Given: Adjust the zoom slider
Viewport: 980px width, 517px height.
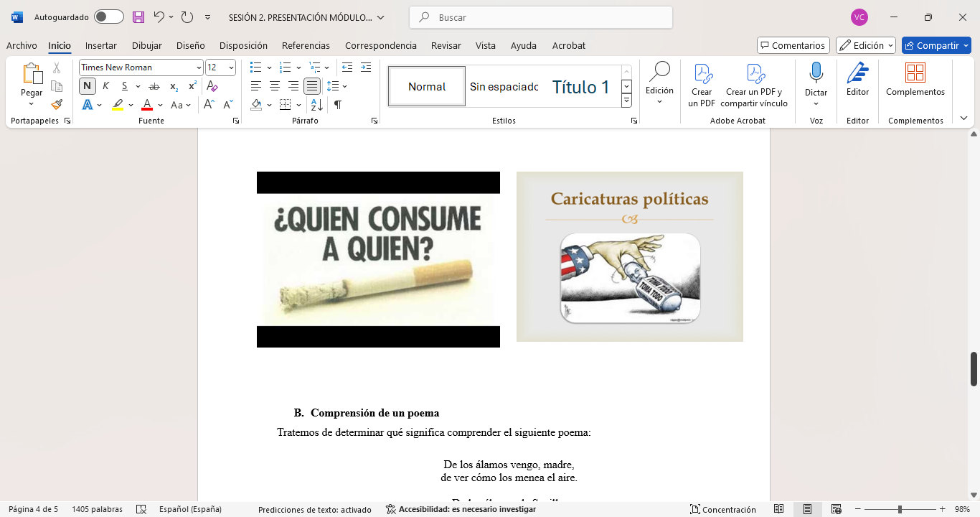Looking at the screenshot, I should 900,509.
